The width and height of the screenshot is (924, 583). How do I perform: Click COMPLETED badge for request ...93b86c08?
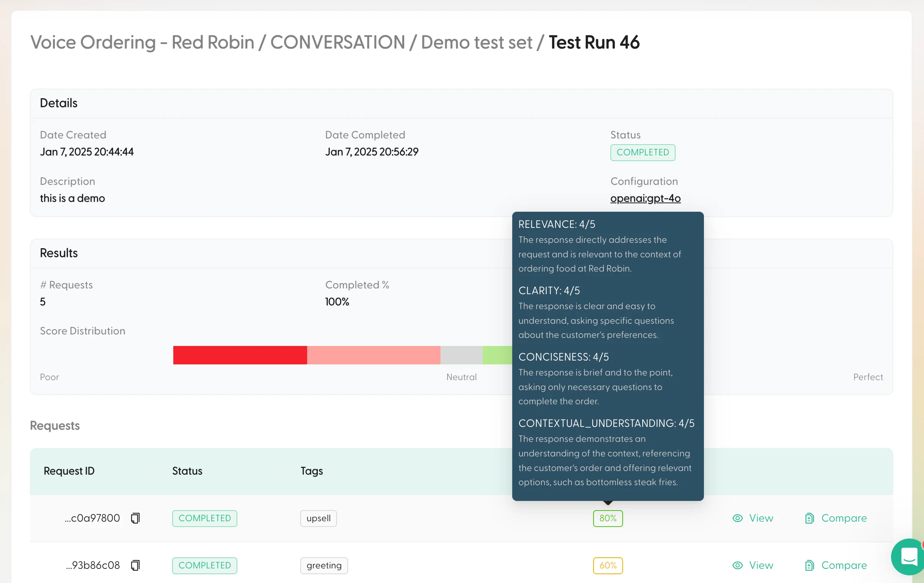coord(204,565)
